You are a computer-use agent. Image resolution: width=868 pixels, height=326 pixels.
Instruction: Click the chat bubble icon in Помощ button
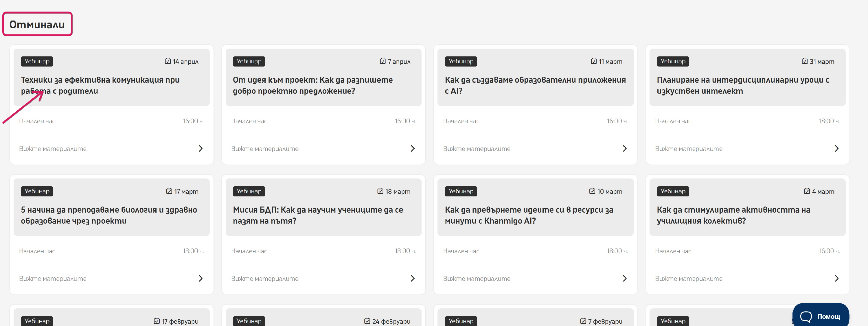806,316
